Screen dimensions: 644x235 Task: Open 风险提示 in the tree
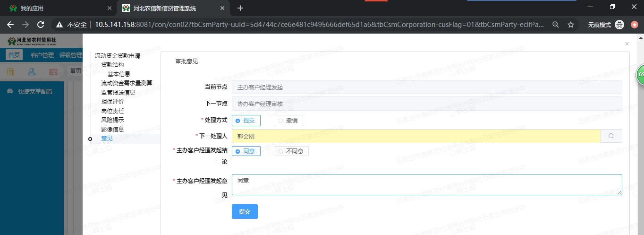coord(112,120)
